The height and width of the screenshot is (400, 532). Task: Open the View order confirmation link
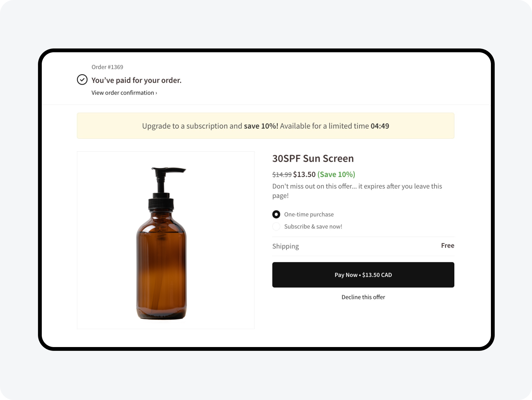pyautogui.click(x=123, y=93)
